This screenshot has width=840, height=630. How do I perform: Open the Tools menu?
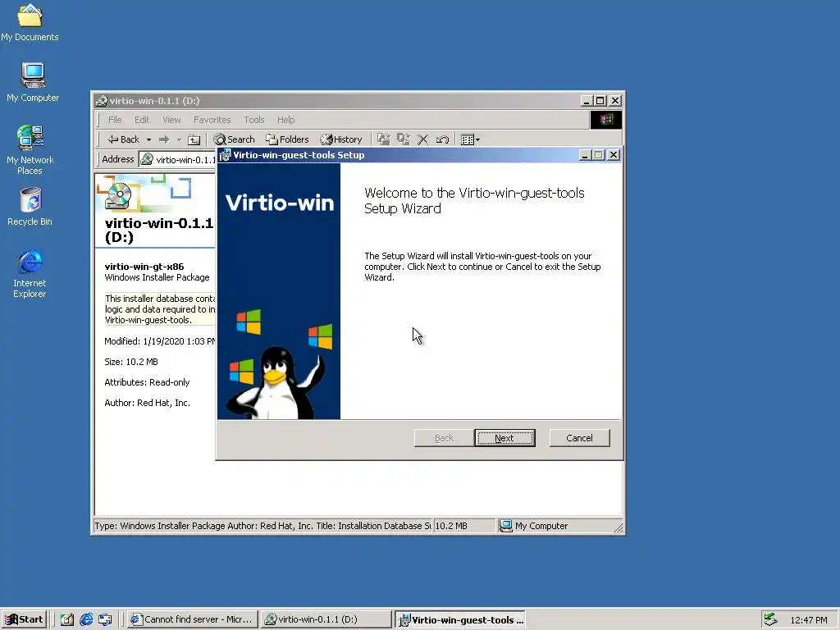pyautogui.click(x=254, y=120)
